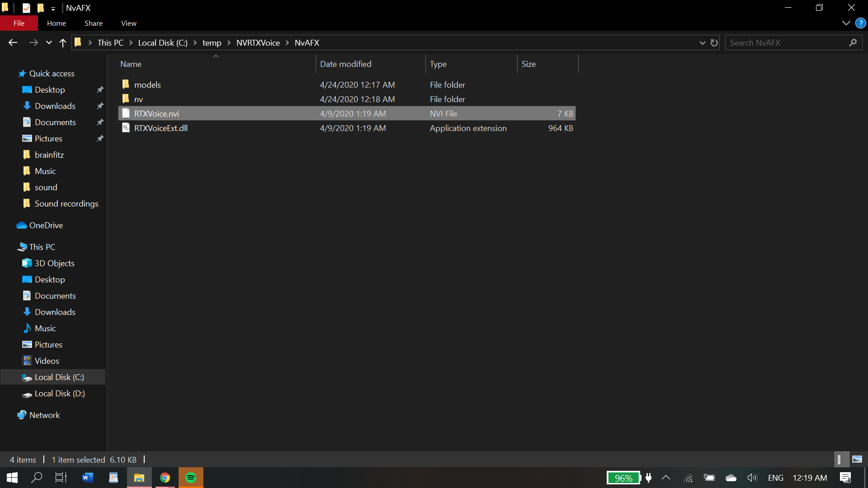Open Quick access in sidebar
Screen dimensions: 868x488
click(x=52, y=73)
